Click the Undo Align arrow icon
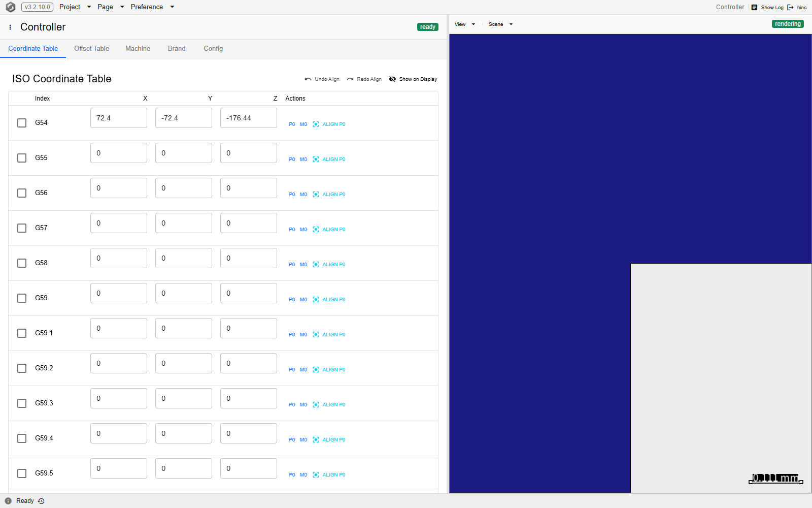The image size is (812, 508). point(308,79)
